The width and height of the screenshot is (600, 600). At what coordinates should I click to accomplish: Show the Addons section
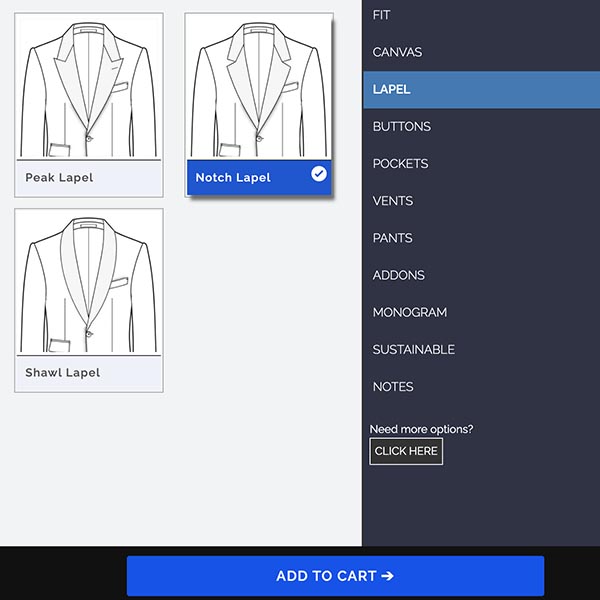point(398,275)
